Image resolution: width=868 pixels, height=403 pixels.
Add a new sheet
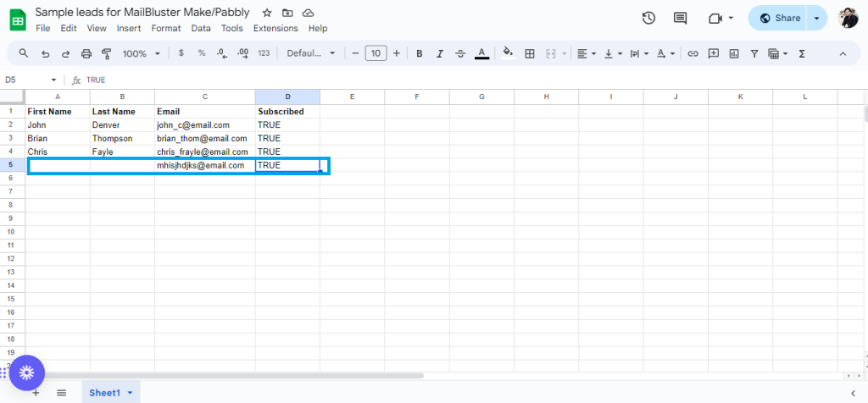[36, 393]
